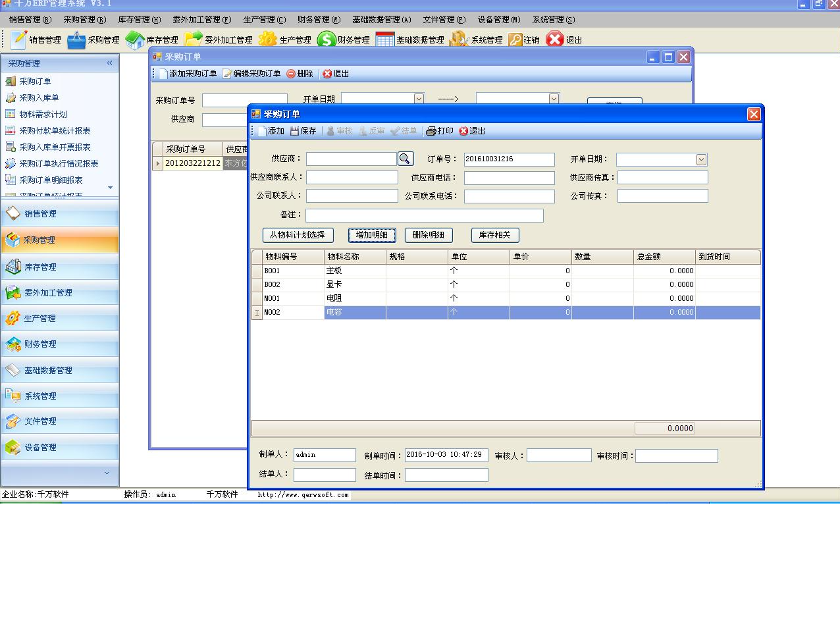
Task: Open 生产管理 gear icon in toolbar
Action: coord(267,39)
